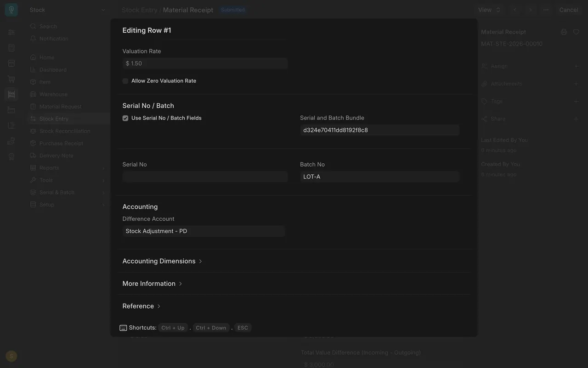Open the Dashboard sidebar item
Image resolution: width=588 pixels, height=368 pixels.
point(68,70)
